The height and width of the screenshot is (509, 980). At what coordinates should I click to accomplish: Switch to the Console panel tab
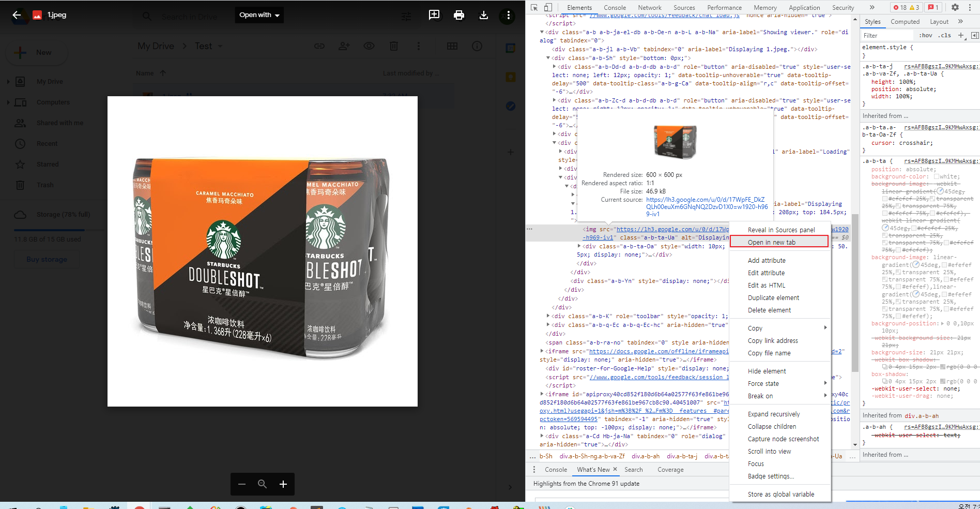[615, 8]
